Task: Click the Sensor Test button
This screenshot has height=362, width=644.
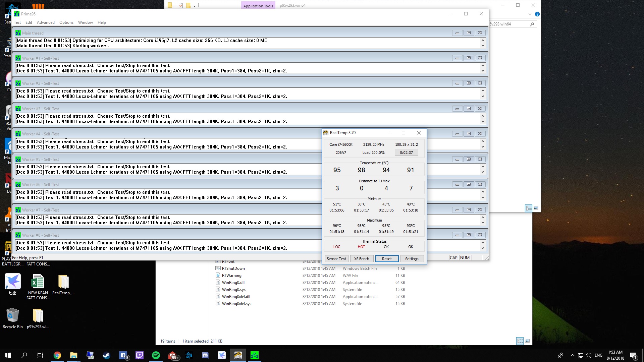Action: [x=336, y=259]
